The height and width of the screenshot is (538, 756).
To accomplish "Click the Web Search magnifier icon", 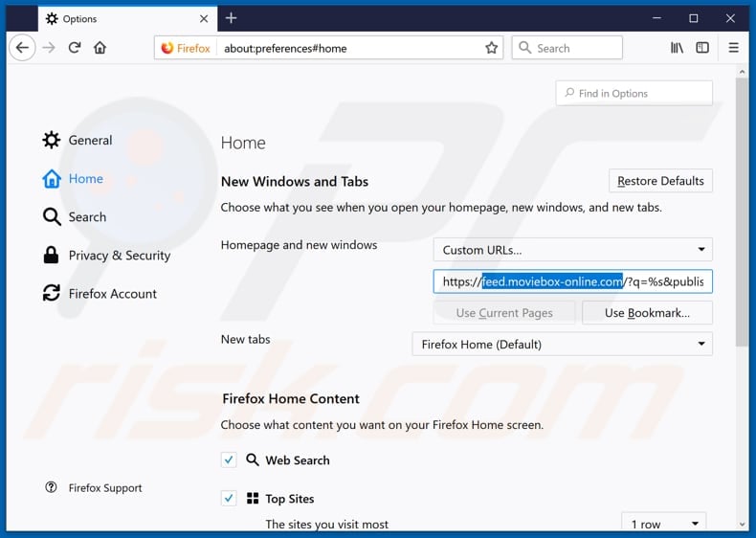I will pyautogui.click(x=253, y=460).
